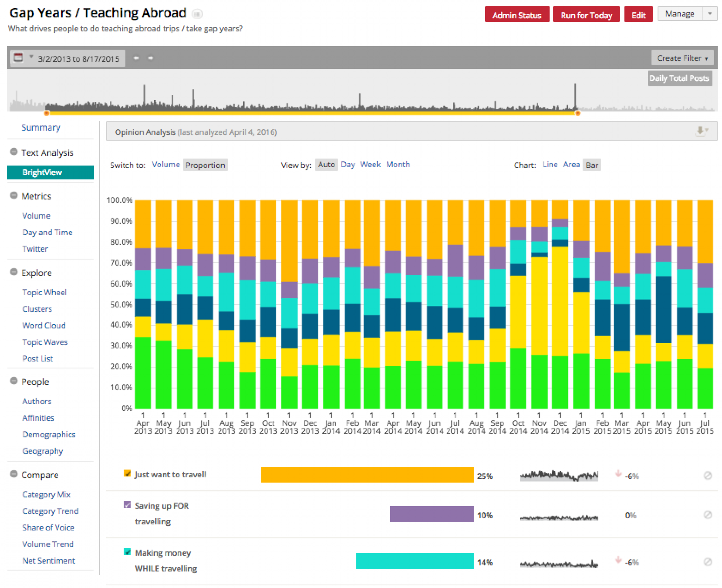Click exclude icon for Saving up FOR travelling

707,515
